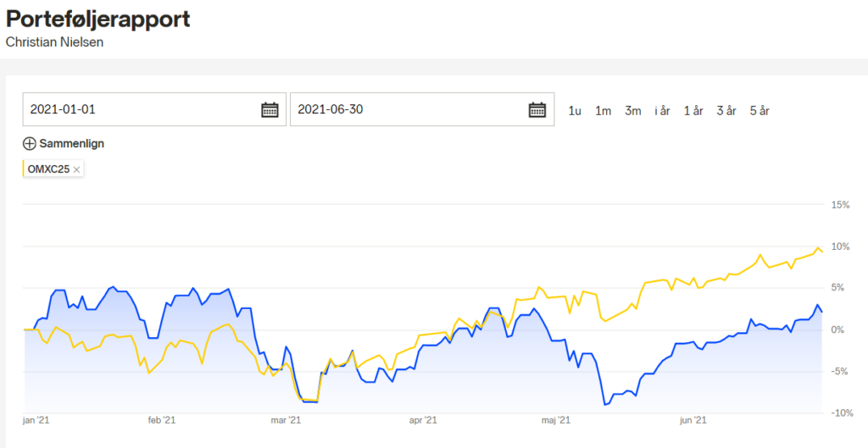The image size is (868, 448).
Task: Open the start date calendar picker icon
Action: point(270,109)
